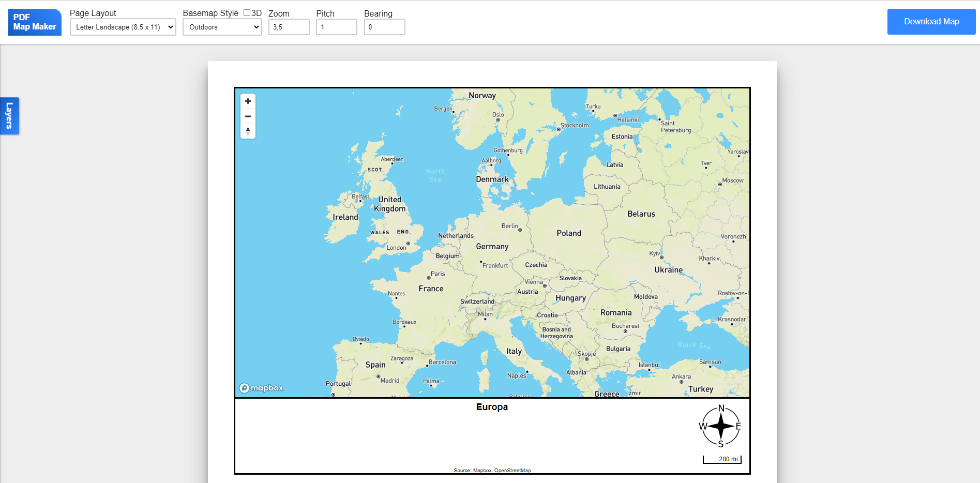Open the OpenStreetMap source link

click(x=512, y=470)
